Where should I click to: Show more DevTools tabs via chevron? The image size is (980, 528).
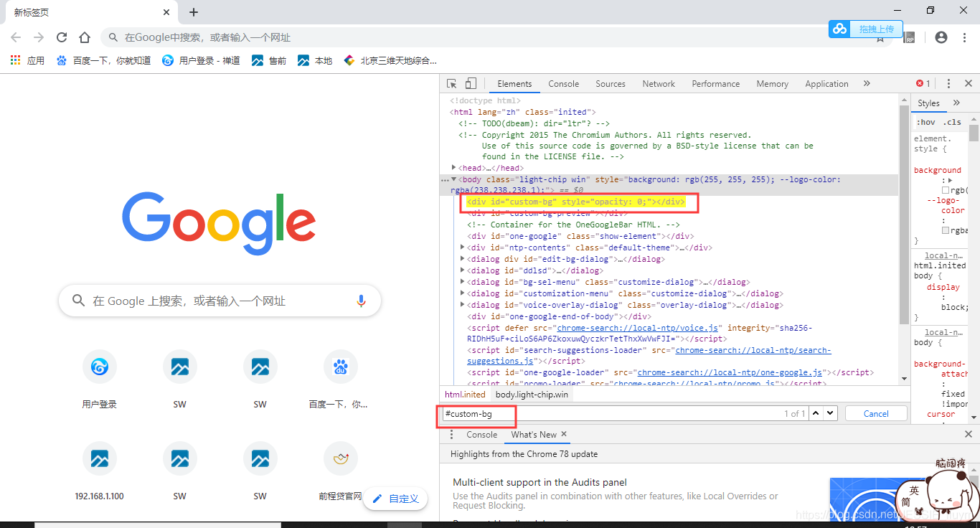point(867,84)
